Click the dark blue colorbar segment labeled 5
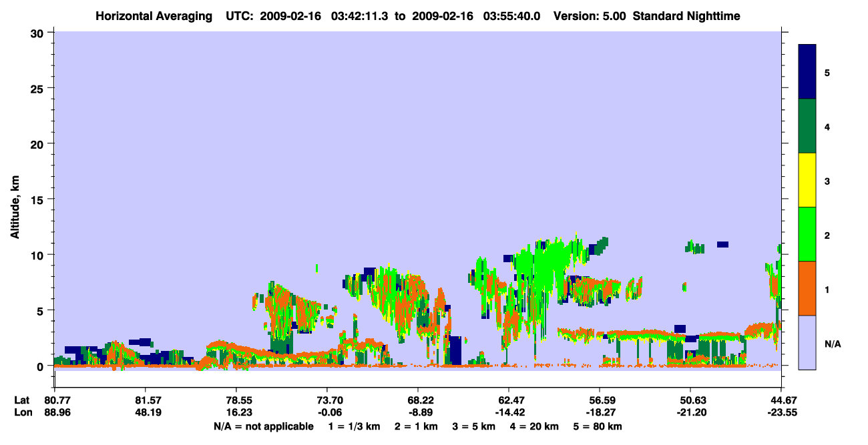Image resolution: width=868 pixels, height=445 pixels. [x=807, y=72]
